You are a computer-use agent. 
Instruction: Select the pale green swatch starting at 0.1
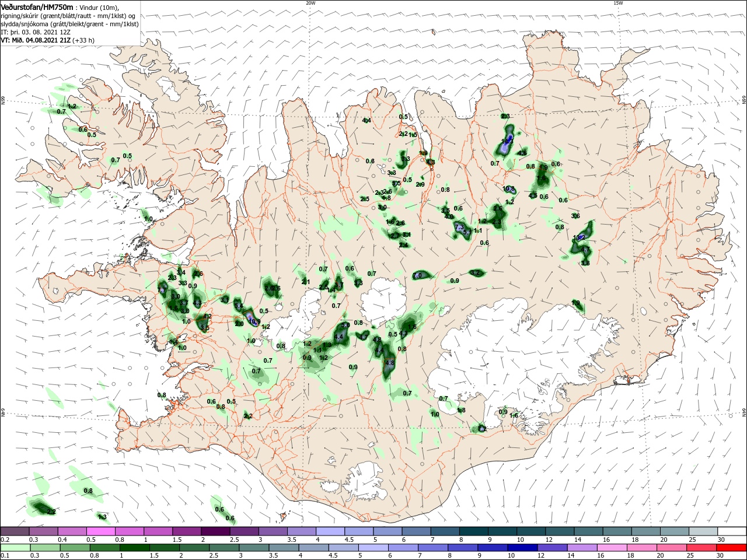tap(15, 548)
